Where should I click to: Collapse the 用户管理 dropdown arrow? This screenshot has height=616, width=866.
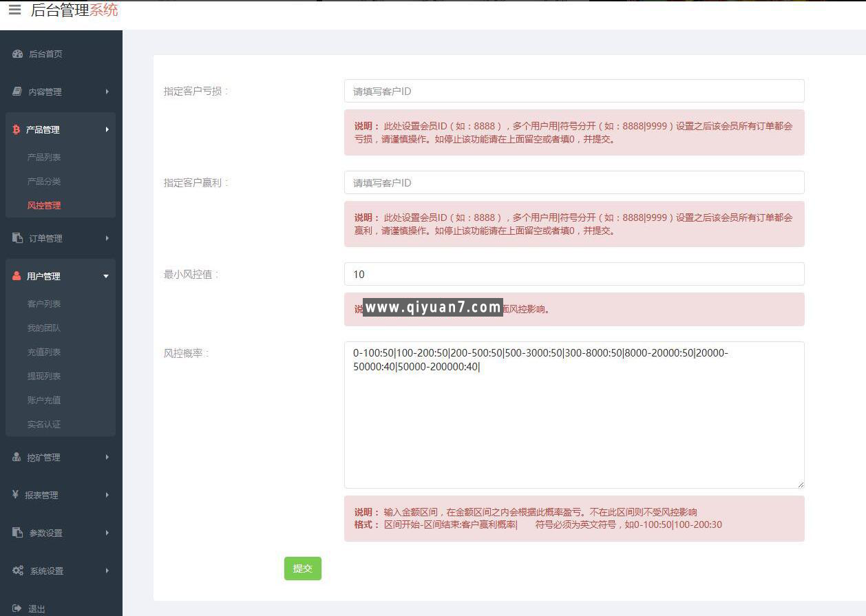coord(106,276)
